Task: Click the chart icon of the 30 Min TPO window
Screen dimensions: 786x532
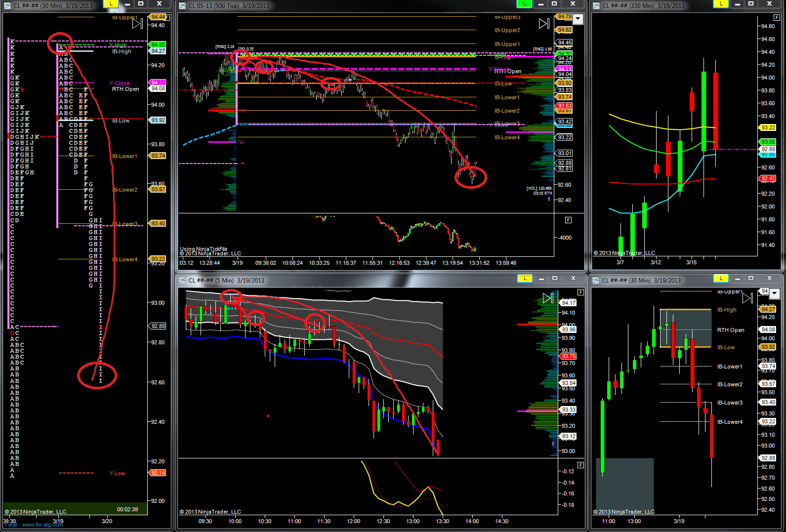Action: [x=7, y=5]
